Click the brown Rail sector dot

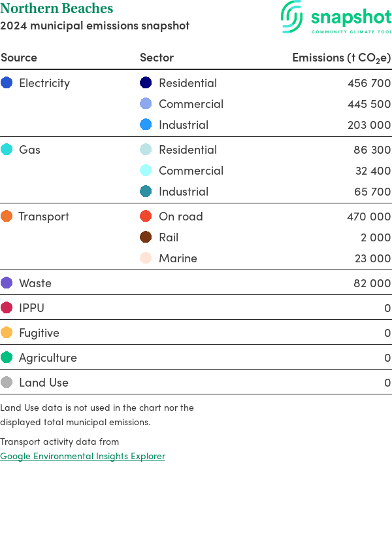pos(146,237)
